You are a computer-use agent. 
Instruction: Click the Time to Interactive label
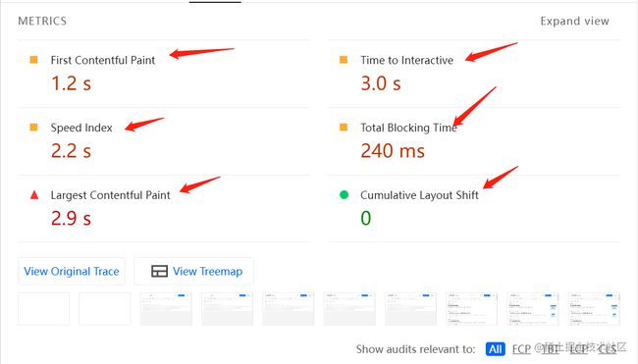click(407, 60)
